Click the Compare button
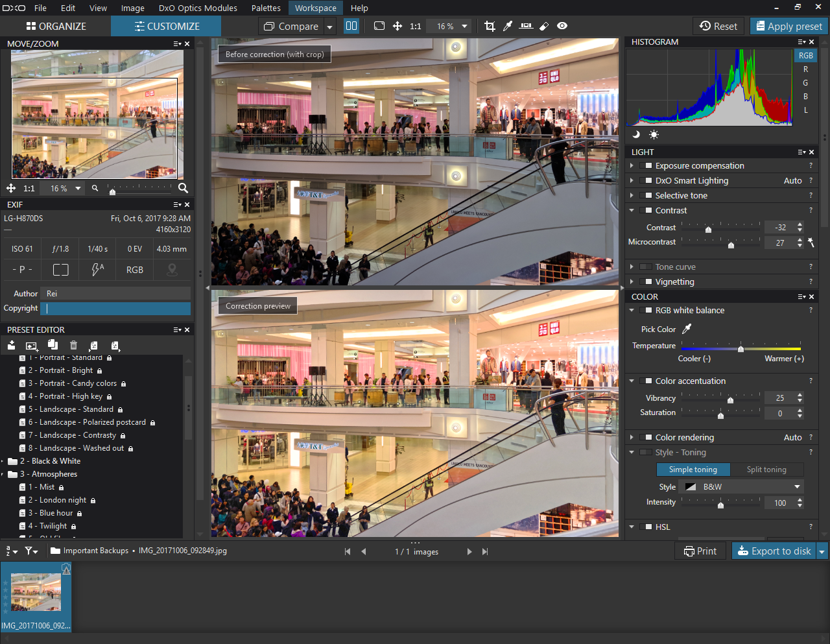This screenshot has width=830, height=644. coord(291,27)
